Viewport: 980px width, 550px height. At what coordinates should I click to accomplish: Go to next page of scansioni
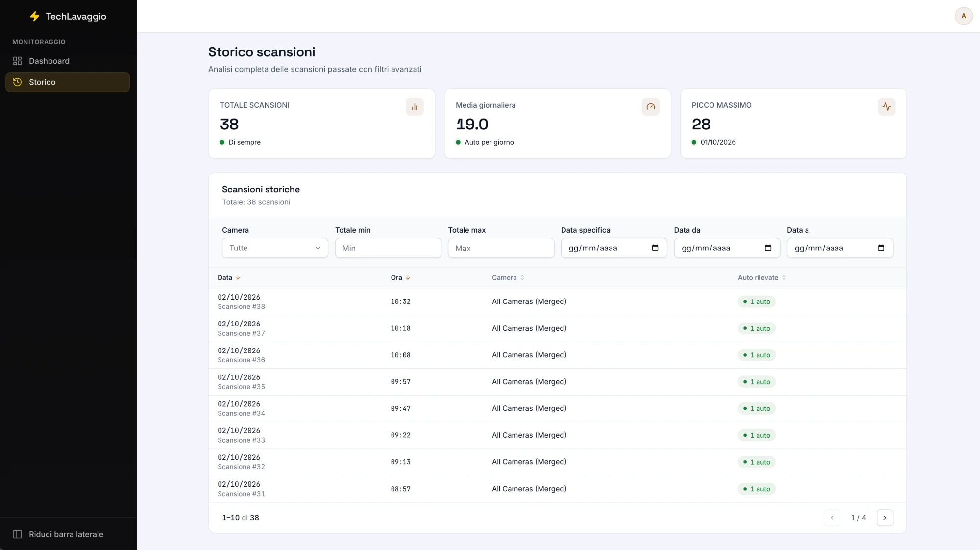tap(884, 518)
